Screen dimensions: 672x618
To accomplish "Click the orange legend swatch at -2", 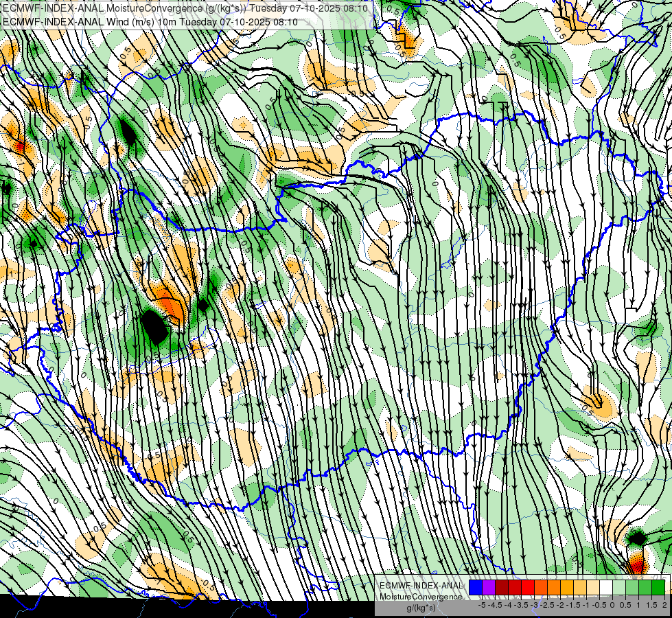I will click(x=554, y=587).
